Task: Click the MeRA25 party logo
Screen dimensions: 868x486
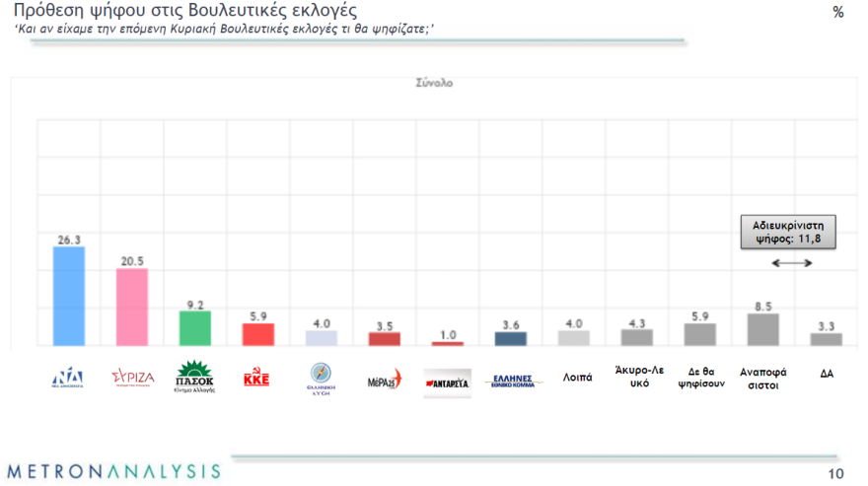Action: click(384, 380)
